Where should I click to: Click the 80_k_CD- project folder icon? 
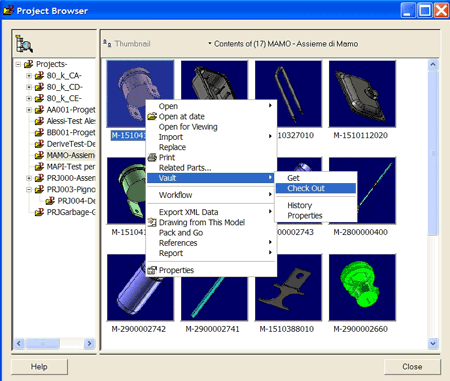click(39, 87)
